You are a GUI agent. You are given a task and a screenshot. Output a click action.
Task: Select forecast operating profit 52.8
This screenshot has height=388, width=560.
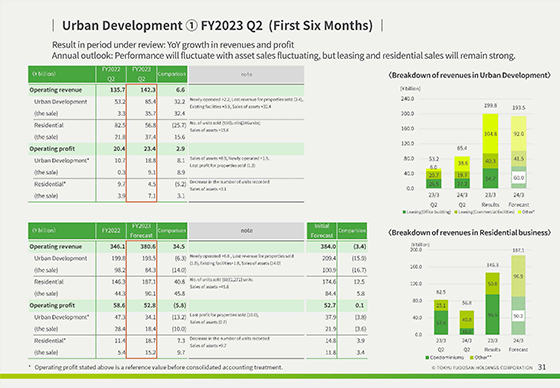(x=149, y=305)
